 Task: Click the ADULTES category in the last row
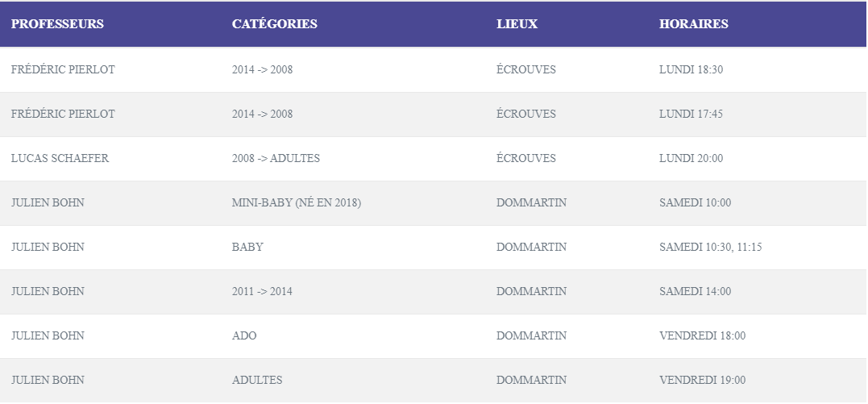tap(257, 381)
